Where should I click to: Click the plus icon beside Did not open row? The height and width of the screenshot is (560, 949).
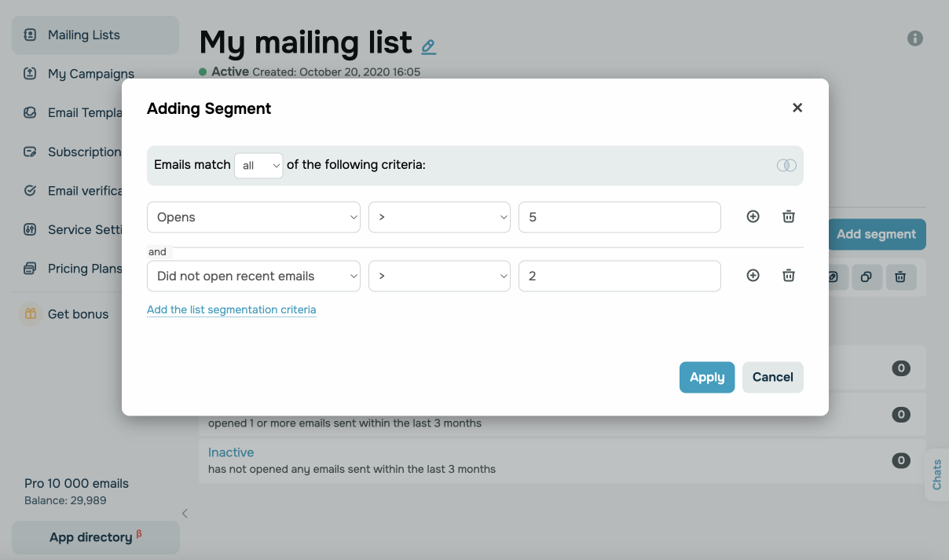point(753,276)
